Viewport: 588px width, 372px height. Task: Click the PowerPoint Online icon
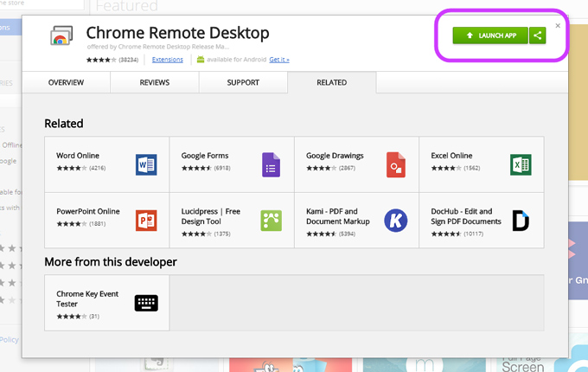(146, 221)
